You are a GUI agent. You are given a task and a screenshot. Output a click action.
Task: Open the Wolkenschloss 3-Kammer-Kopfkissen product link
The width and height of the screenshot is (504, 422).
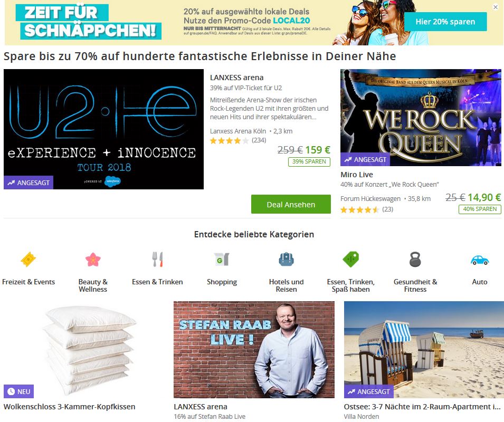70,407
